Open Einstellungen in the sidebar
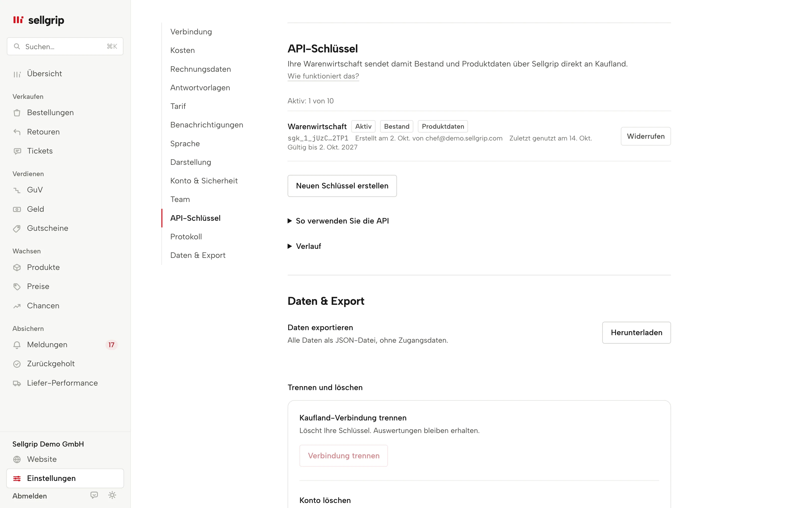 (65, 478)
